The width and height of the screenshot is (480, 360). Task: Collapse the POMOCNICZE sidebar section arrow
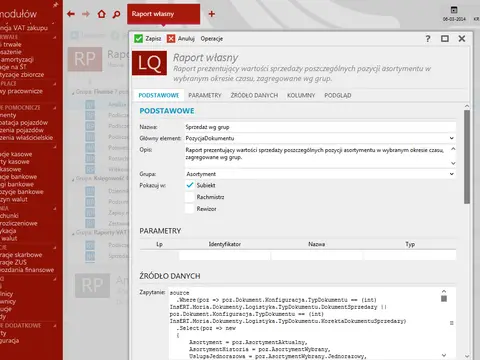click(x=54, y=108)
